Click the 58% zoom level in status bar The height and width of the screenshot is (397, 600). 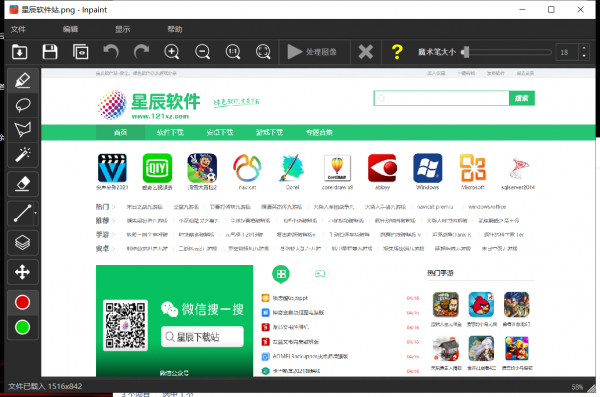point(577,387)
